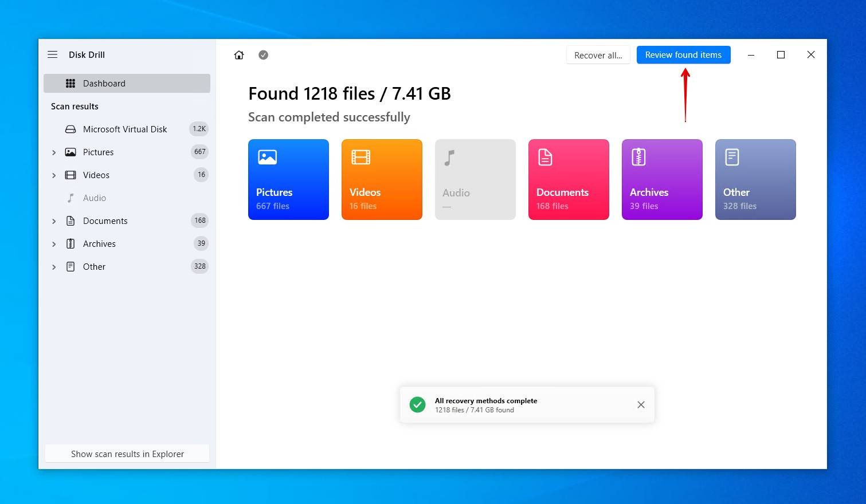Image resolution: width=866 pixels, height=504 pixels.
Task: Select Microsoft Virtual Disk scan result
Action: click(125, 129)
